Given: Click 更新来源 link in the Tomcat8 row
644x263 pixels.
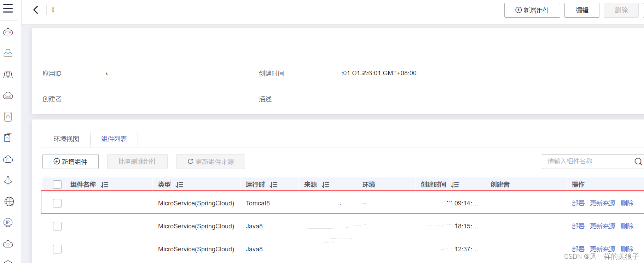Looking at the screenshot, I should tap(603, 203).
